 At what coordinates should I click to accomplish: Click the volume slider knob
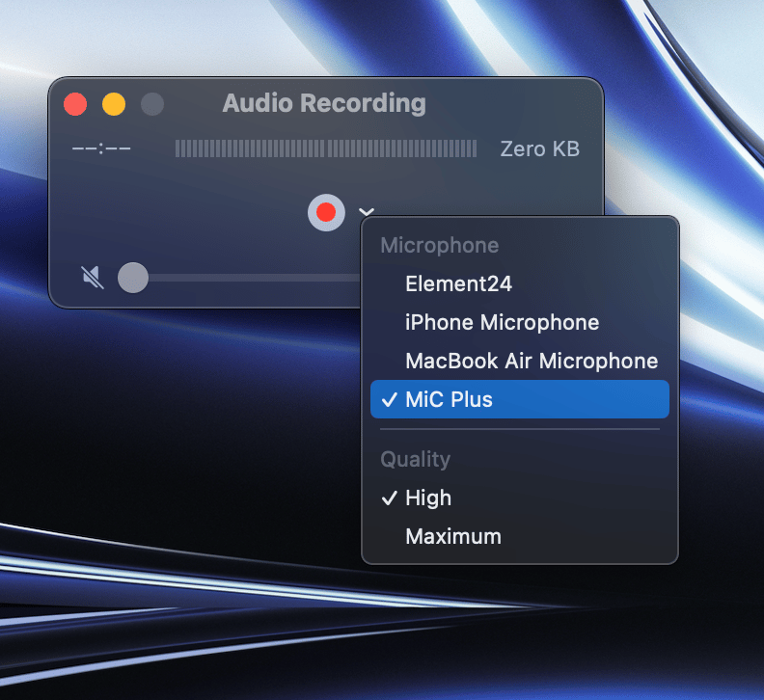pos(133,278)
